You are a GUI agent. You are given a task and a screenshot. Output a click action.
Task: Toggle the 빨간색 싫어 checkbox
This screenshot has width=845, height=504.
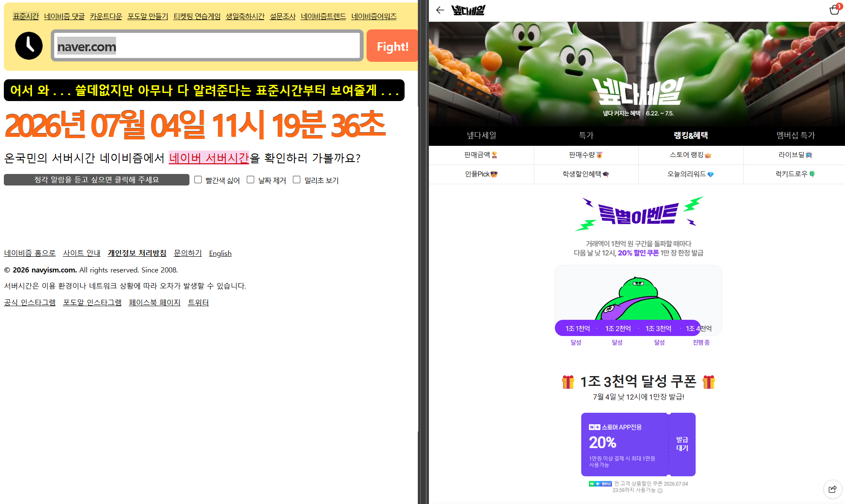[198, 180]
